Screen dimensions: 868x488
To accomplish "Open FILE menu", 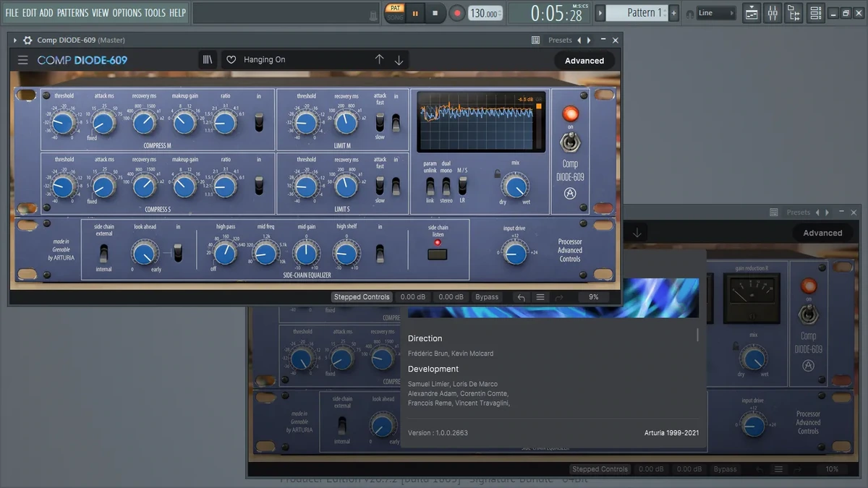I will click(12, 13).
